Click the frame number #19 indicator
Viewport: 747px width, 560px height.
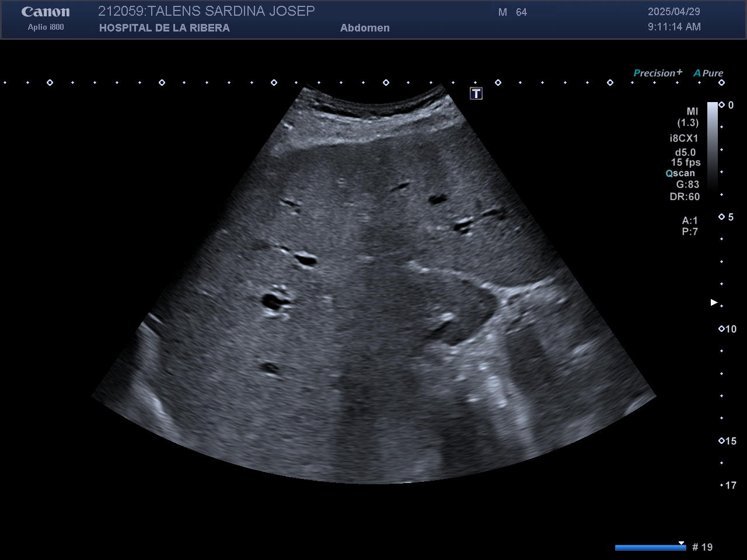coord(702,547)
